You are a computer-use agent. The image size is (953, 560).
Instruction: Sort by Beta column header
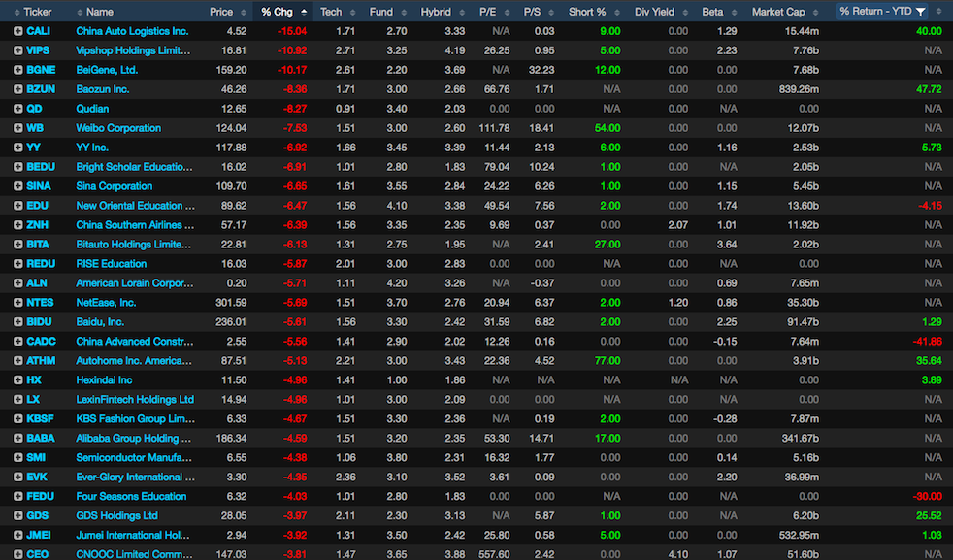tap(712, 12)
